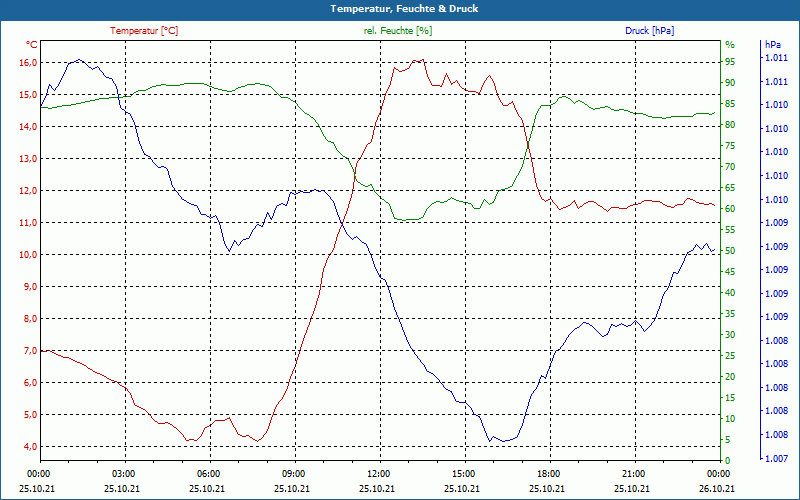This screenshot has height=500, width=800.
Task: Click the '15,0' temperature axis value
Action: click(x=28, y=95)
